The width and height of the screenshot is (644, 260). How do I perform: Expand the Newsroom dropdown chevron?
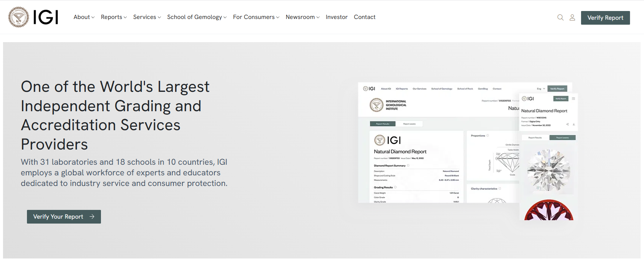[x=318, y=17]
